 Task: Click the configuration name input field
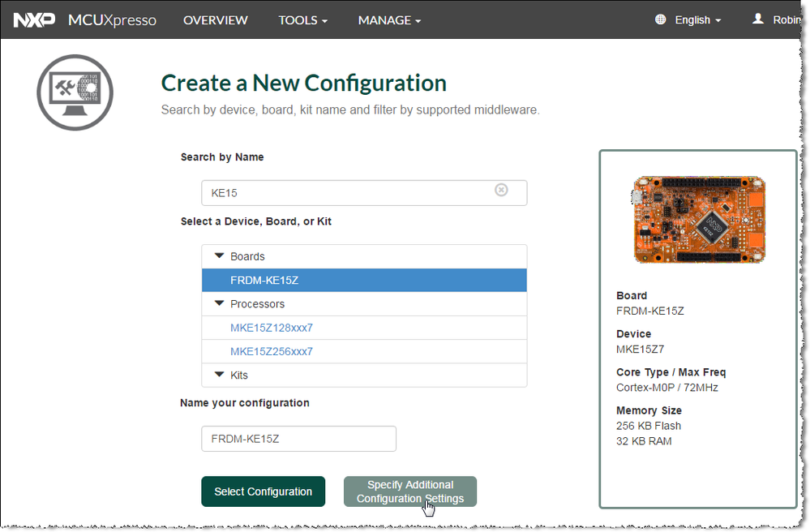(x=298, y=439)
